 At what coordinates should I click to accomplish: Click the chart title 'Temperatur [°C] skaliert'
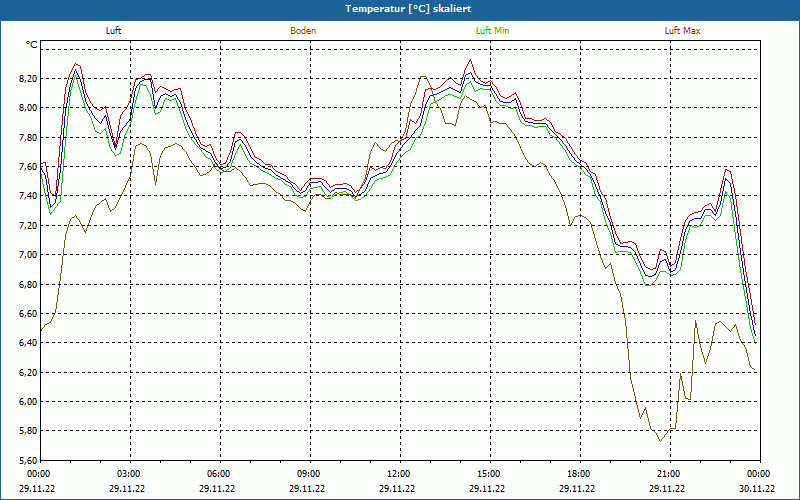[x=408, y=9]
